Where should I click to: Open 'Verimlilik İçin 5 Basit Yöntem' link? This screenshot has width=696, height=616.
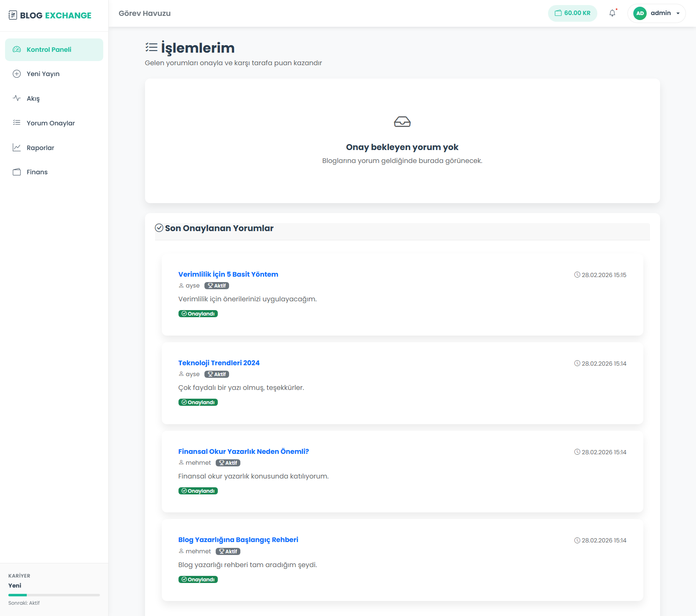coord(228,274)
